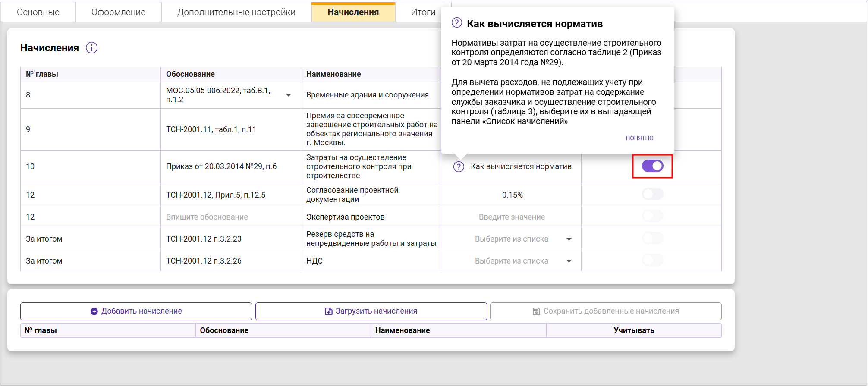Click Сохранить добавленные начисления button
Screen dimensions: 868x386
point(606,311)
